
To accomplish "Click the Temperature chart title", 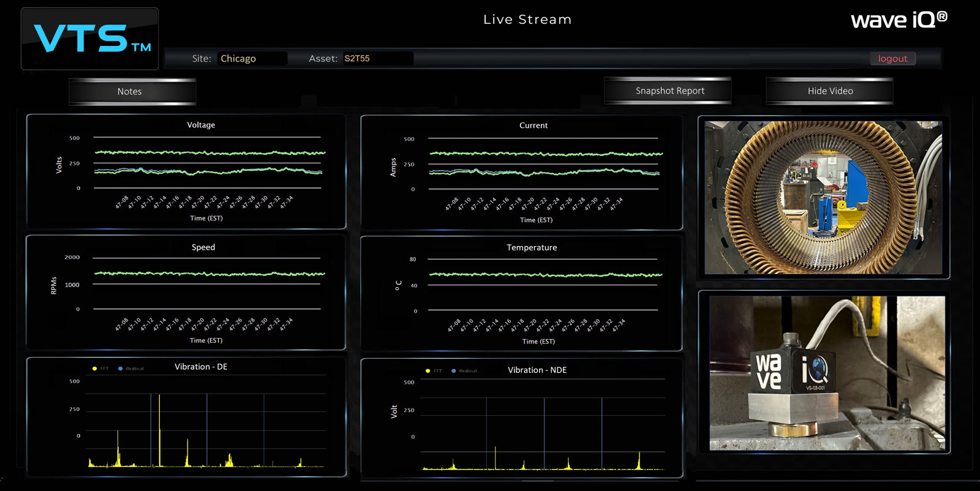I will click(532, 248).
